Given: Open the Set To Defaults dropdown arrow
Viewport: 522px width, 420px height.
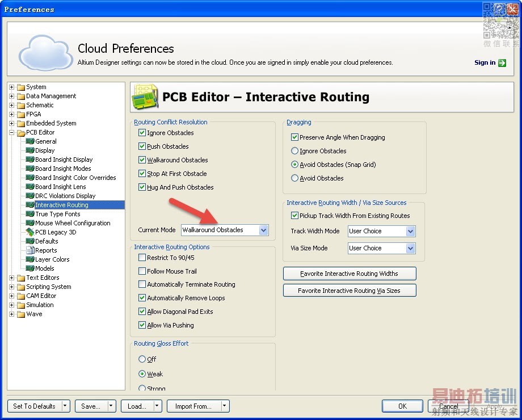Looking at the screenshot, I should coord(65,406).
